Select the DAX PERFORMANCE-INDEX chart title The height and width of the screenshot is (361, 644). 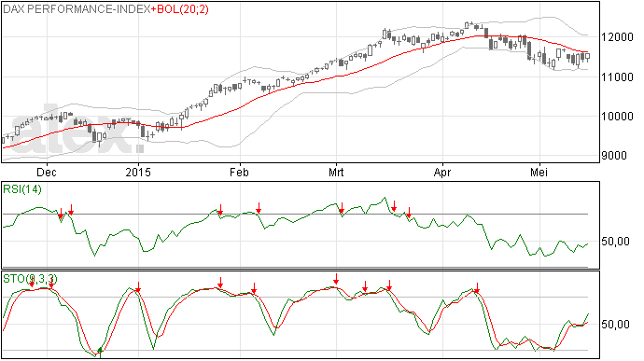point(77,9)
